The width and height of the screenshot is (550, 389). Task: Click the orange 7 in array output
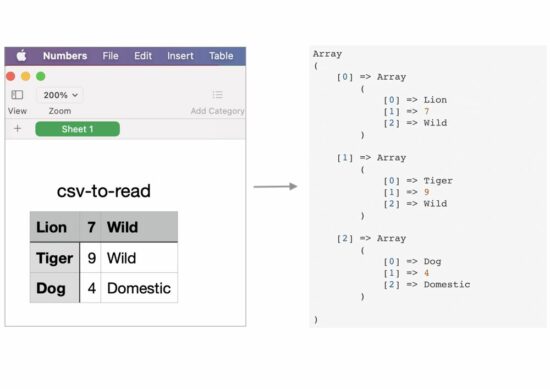(427, 112)
